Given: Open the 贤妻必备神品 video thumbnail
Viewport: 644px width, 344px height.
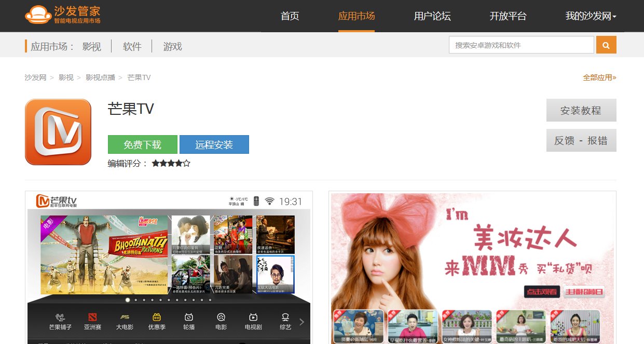Looking at the screenshot, I should 358,326.
